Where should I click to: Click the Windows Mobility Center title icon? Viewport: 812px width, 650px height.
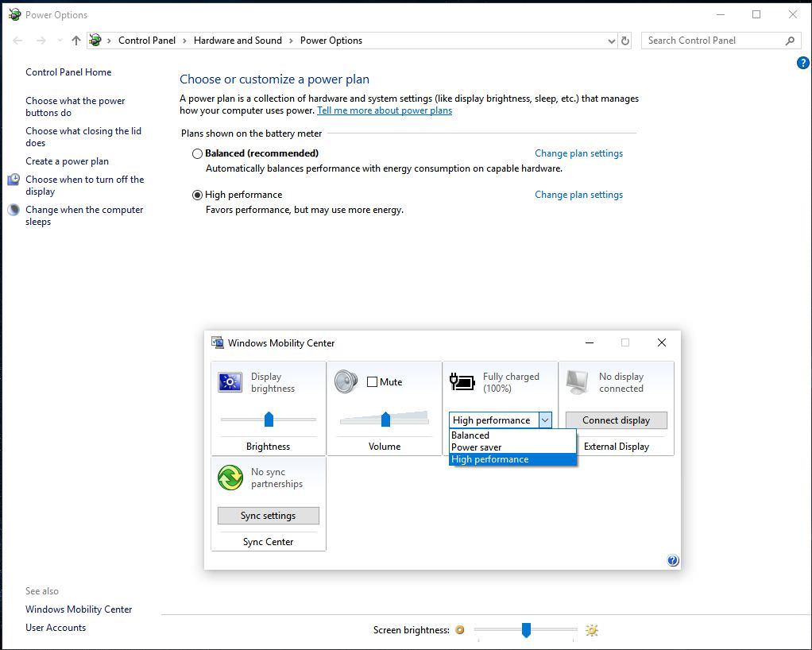click(x=218, y=342)
